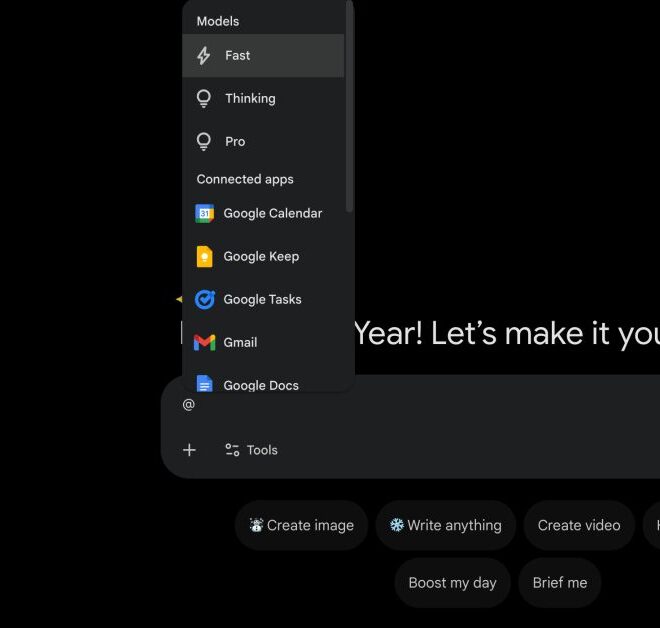The height and width of the screenshot is (628, 660).
Task: Select Gmail from the list
Action: (x=263, y=342)
